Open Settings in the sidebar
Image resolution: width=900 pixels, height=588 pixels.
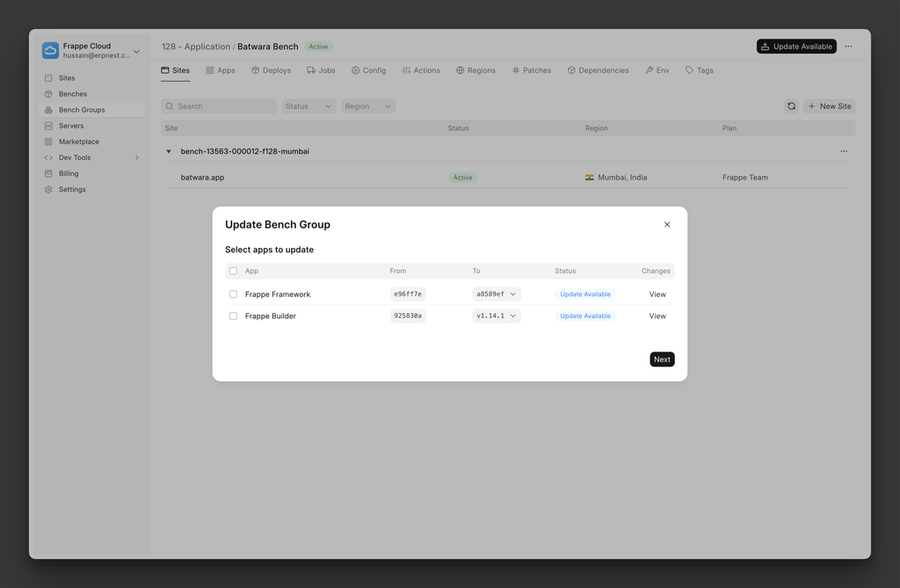click(72, 189)
